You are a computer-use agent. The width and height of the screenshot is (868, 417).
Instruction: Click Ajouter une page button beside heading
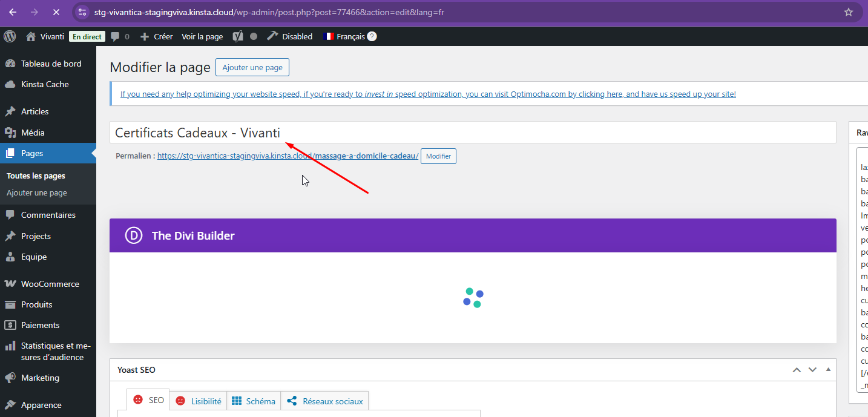(252, 67)
